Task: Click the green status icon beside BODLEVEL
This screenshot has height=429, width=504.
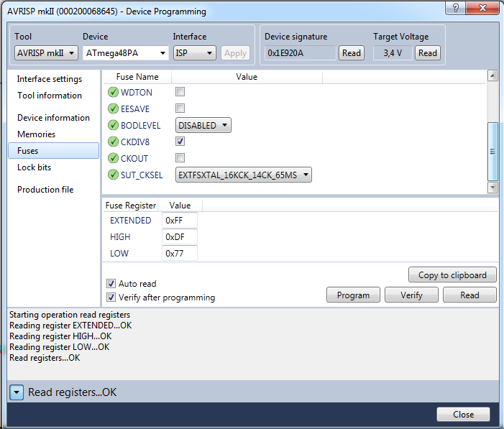Action: point(113,125)
